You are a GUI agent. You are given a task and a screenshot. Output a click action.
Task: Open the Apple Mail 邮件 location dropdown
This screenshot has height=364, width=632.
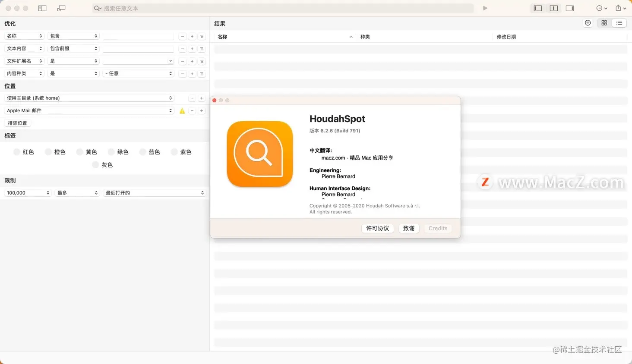point(89,110)
